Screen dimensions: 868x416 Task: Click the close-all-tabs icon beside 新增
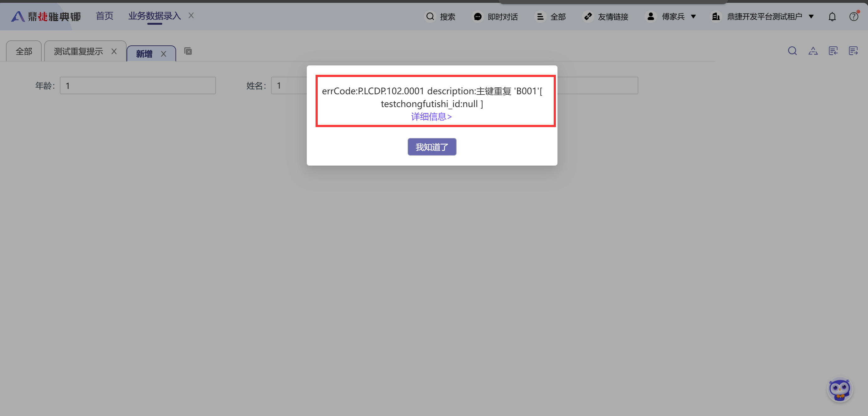pos(188,51)
